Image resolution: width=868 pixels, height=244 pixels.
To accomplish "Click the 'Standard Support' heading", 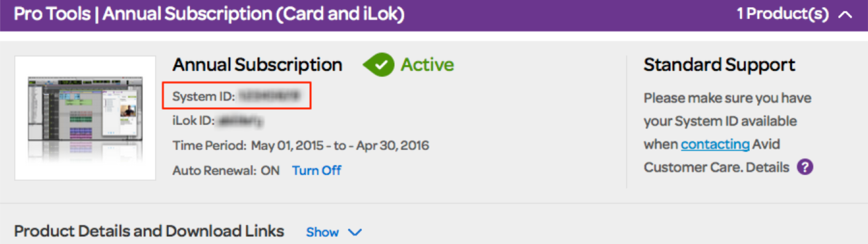I will tap(719, 65).
